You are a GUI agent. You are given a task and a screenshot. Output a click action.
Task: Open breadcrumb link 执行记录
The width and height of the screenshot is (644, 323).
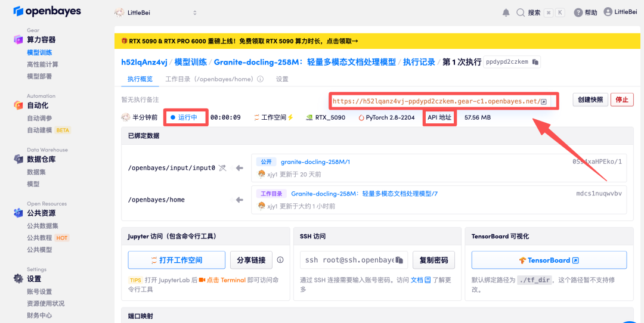point(419,63)
